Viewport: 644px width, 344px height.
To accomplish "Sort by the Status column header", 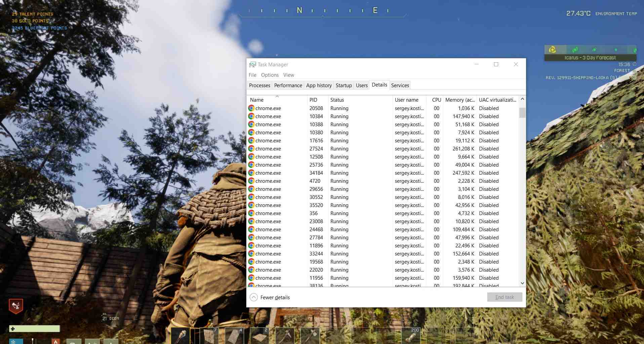I will pos(360,100).
